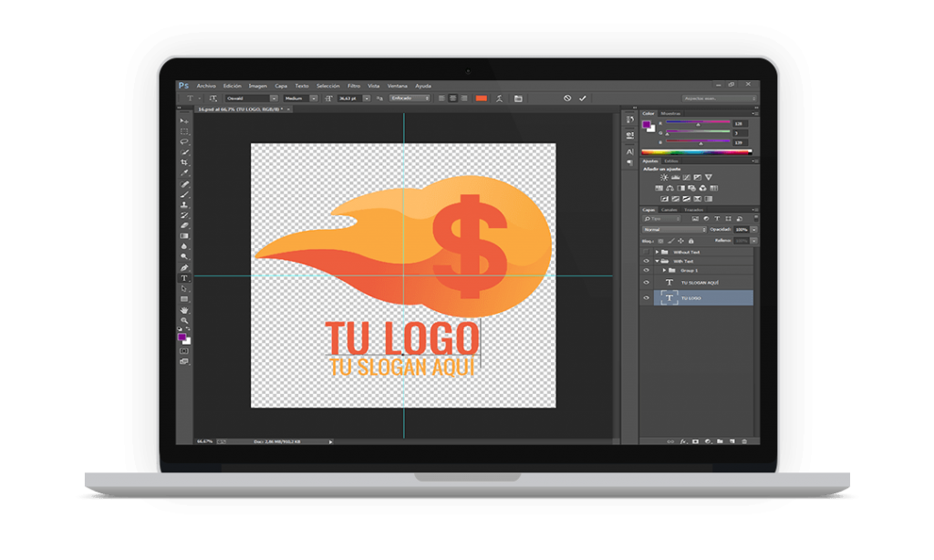934x560 pixels.
Task: Hide the TU LOGO text layer
Action: coord(646,297)
